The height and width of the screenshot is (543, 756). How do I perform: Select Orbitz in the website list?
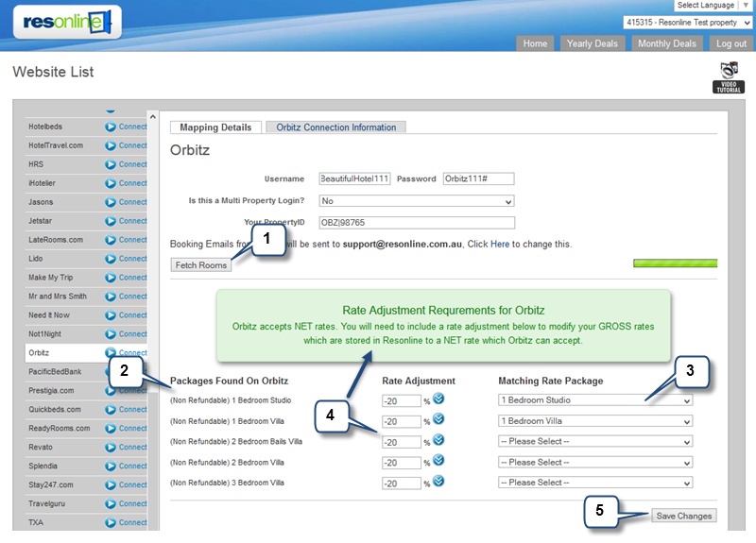39,352
